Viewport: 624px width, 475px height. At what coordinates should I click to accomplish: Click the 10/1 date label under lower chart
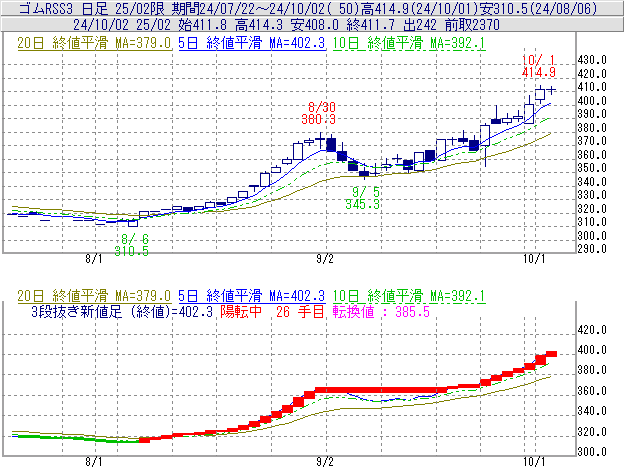pos(534,461)
